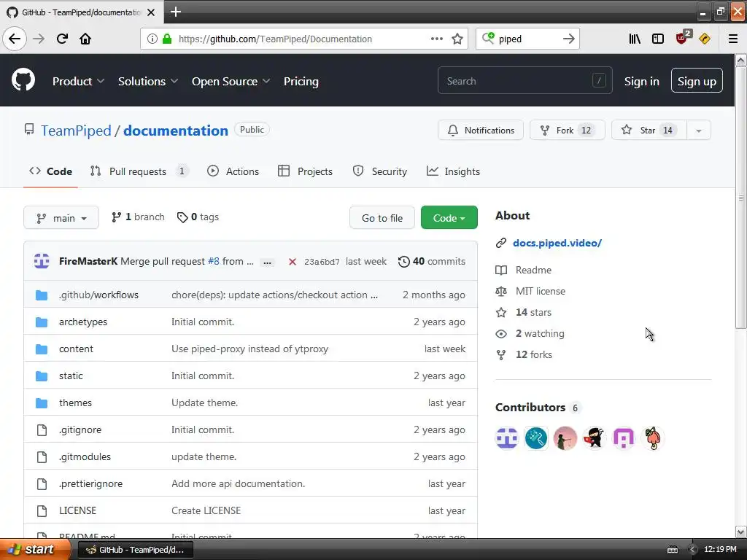Select the Code tab
Screen dimensions: 747x560
tap(50, 171)
